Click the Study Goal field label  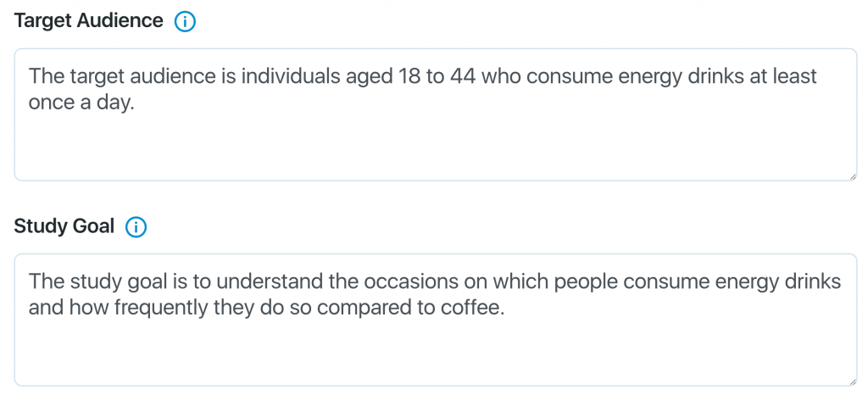(64, 226)
